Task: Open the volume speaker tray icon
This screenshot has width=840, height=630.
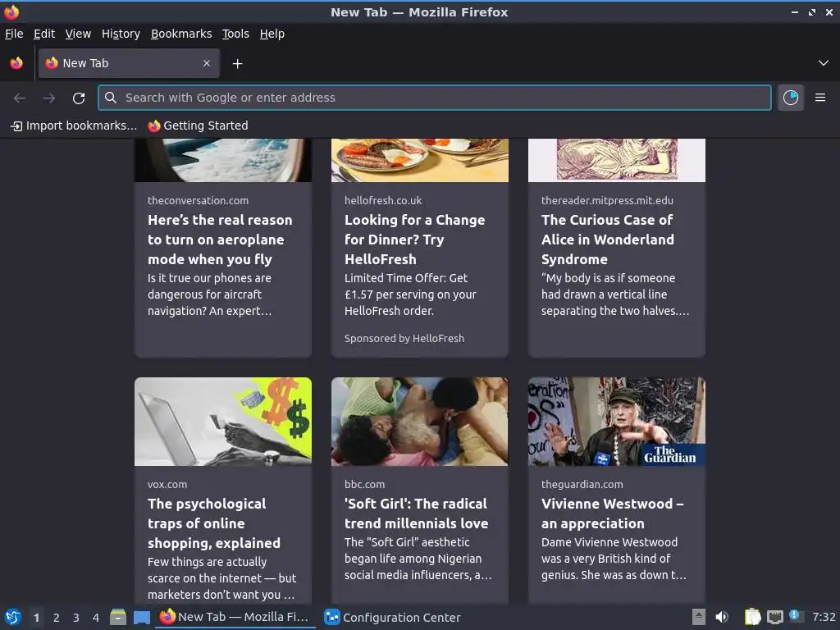Action: 722,617
